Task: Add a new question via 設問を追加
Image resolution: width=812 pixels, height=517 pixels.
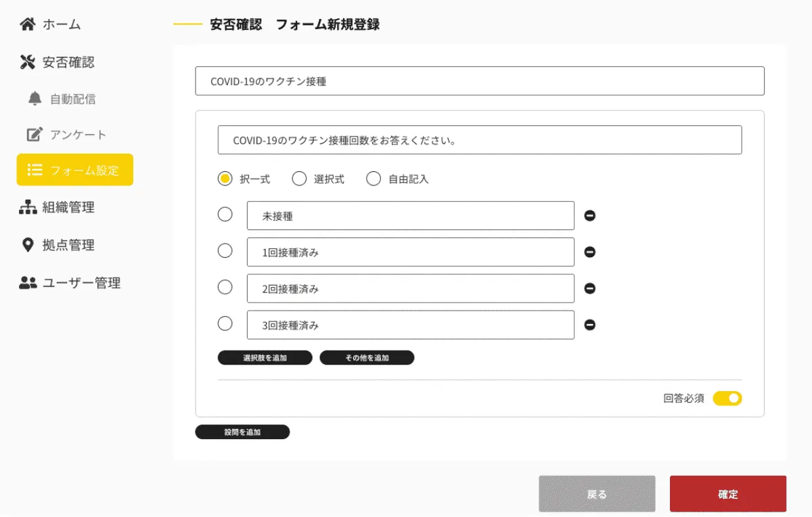Action: pos(242,431)
